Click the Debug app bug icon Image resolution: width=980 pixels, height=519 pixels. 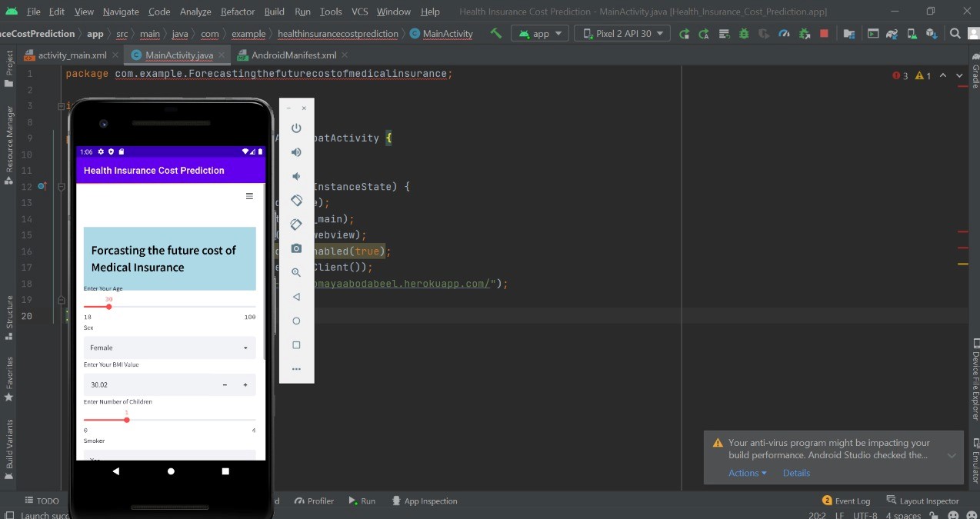click(x=744, y=34)
